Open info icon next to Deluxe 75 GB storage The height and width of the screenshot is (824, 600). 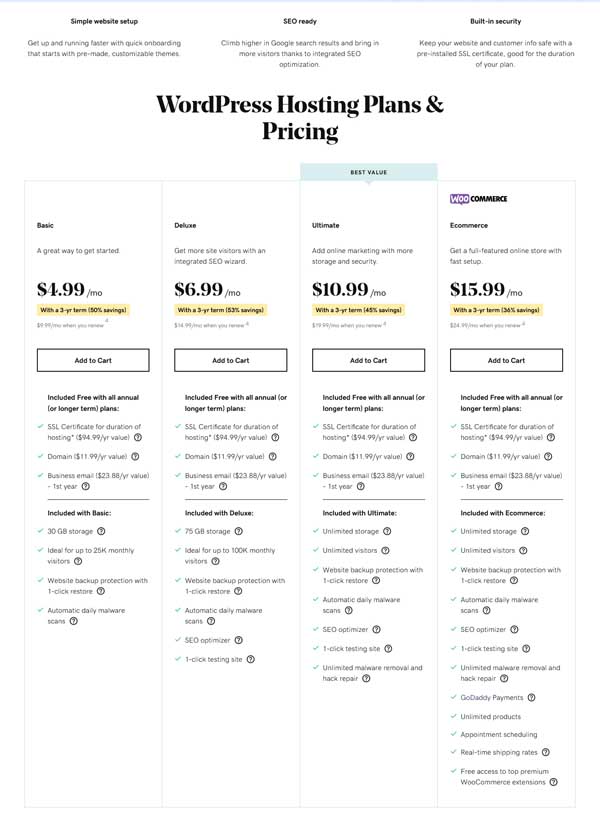click(239, 531)
